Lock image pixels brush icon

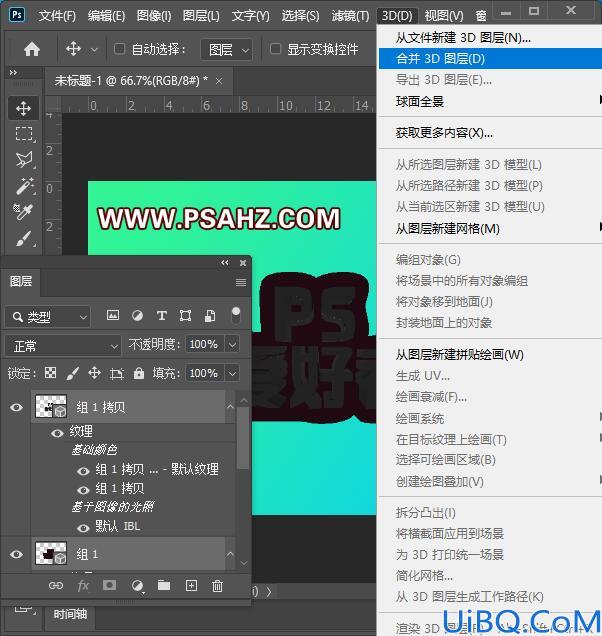click(x=72, y=373)
